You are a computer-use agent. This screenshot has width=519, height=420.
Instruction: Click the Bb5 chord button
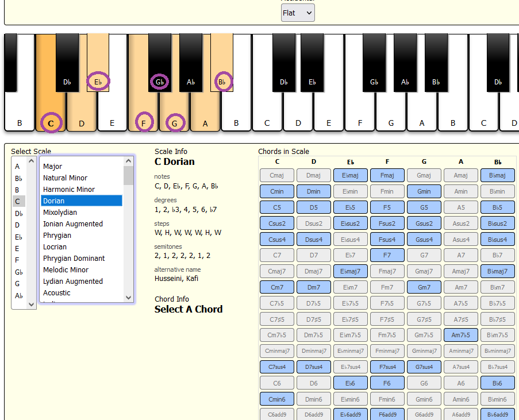point(498,207)
